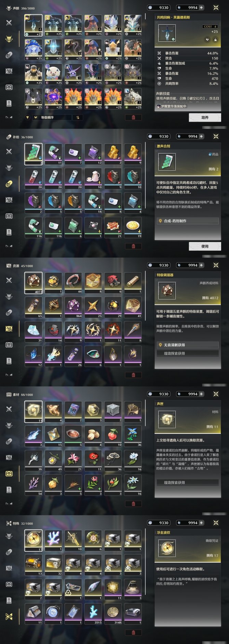Go to 合成-药剂制作 source
Viewport: 229px width, 644px height.
pyautogui.click(x=187, y=221)
